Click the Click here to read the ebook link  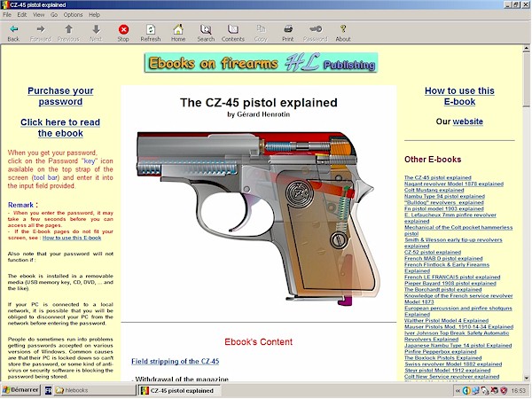(x=60, y=128)
